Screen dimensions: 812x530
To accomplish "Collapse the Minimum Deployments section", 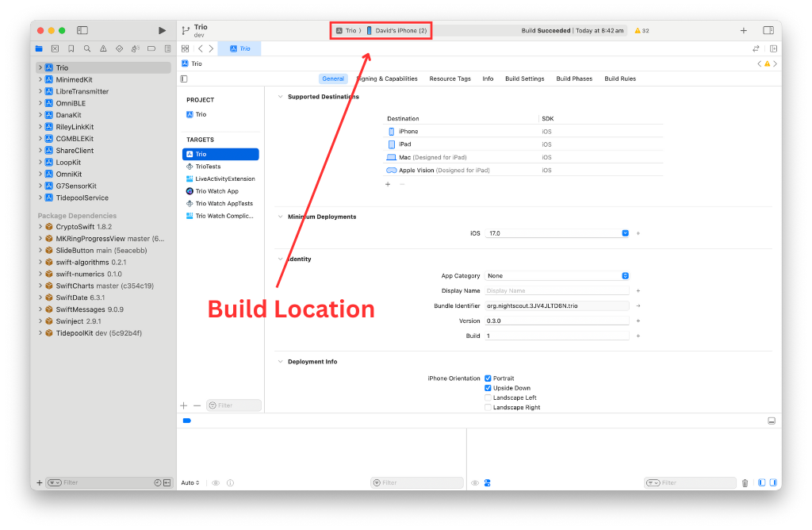I will (280, 217).
